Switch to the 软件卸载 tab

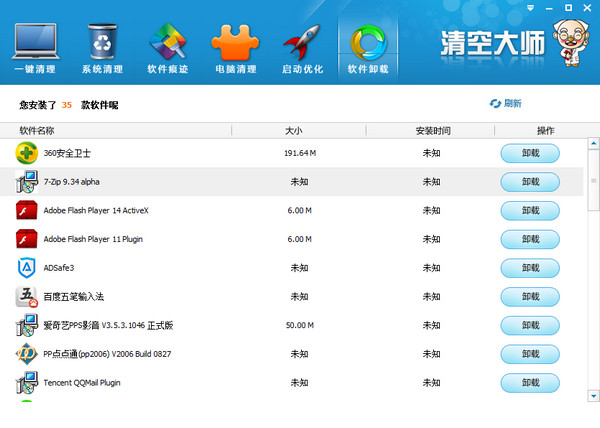(x=368, y=49)
